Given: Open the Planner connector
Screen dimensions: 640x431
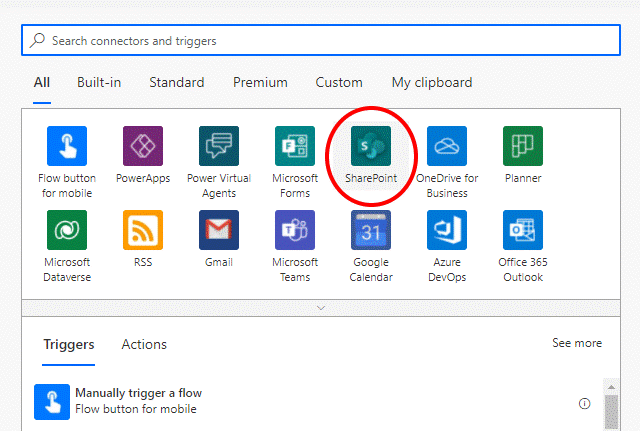Looking at the screenshot, I should click(523, 146).
